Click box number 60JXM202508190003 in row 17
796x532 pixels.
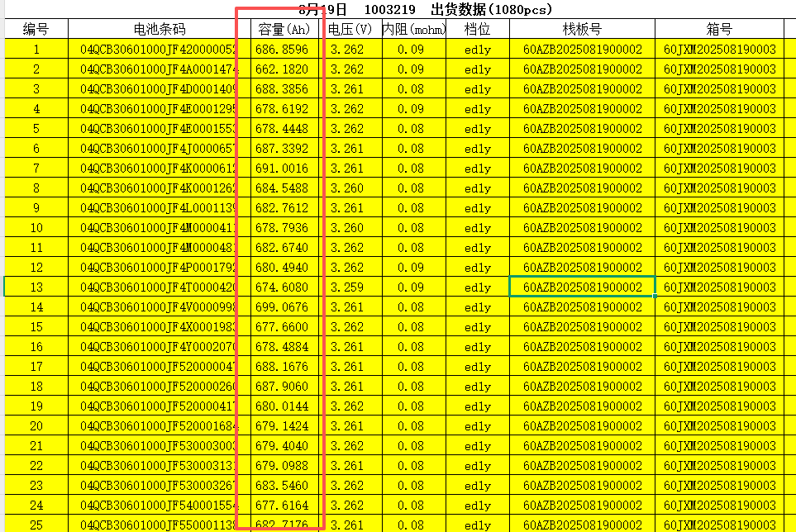click(719, 366)
